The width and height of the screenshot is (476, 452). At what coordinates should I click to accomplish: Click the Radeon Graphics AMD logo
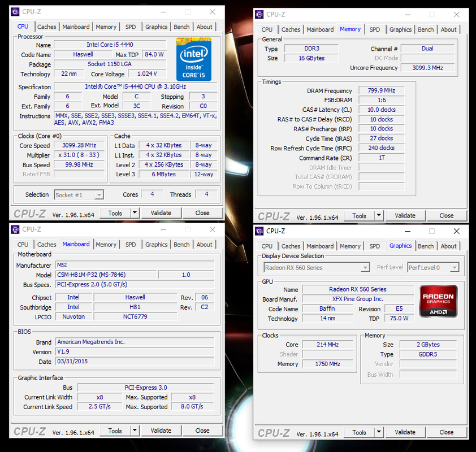(x=438, y=301)
